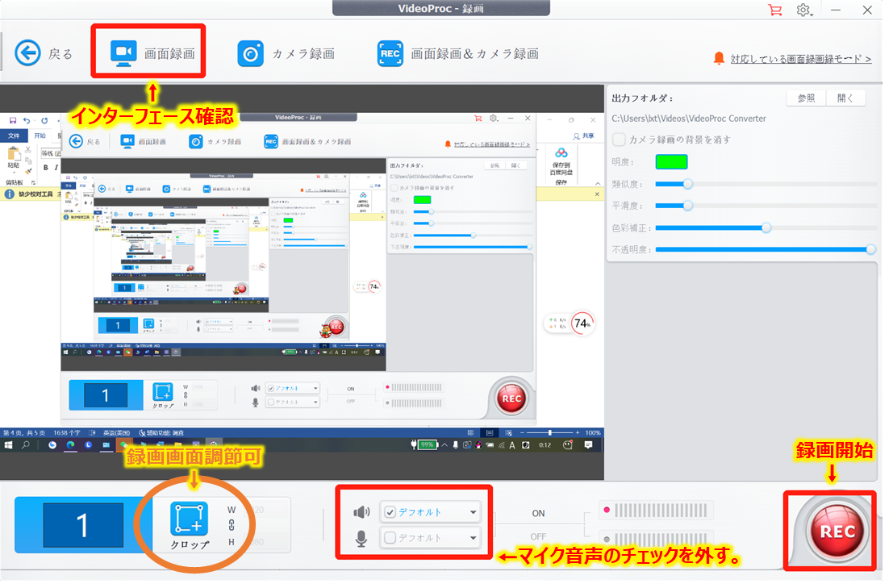Adjust the 平滑度 slider handle

[688, 206]
